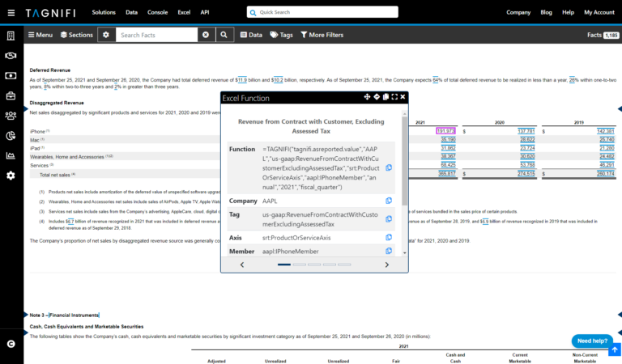Open the document Menu
This screenshot has height=364, width=622.
40,35
